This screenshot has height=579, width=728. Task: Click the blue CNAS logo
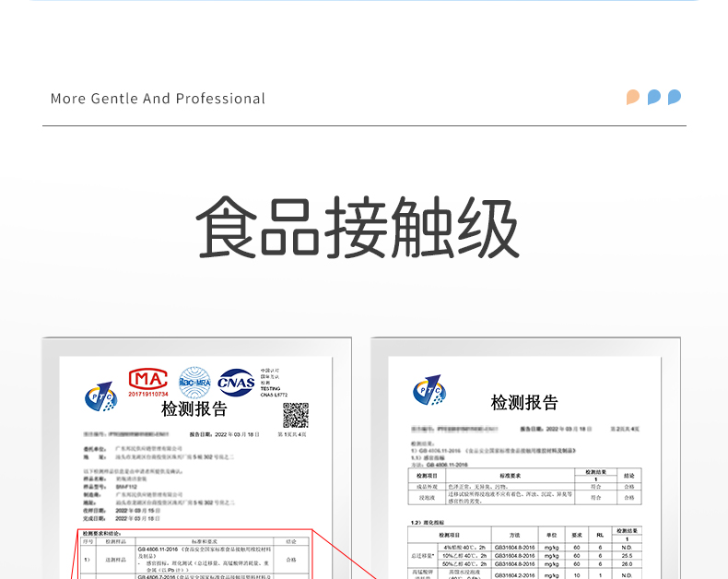pos(236,382)
